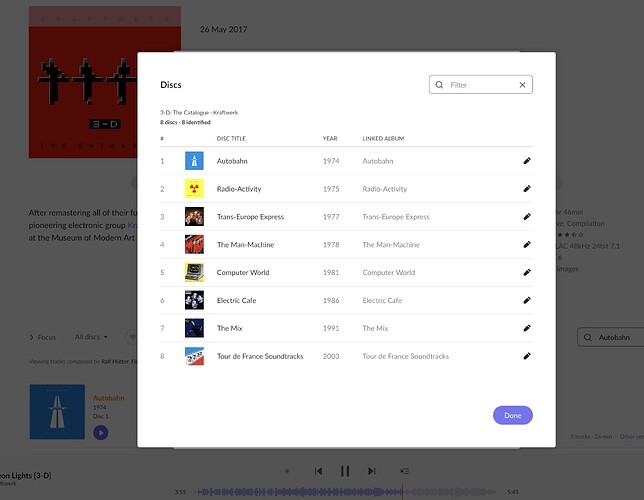The image size is (644, 500).
Task: Select disc title Radio-Activity
Action: (x=239, y=189)
